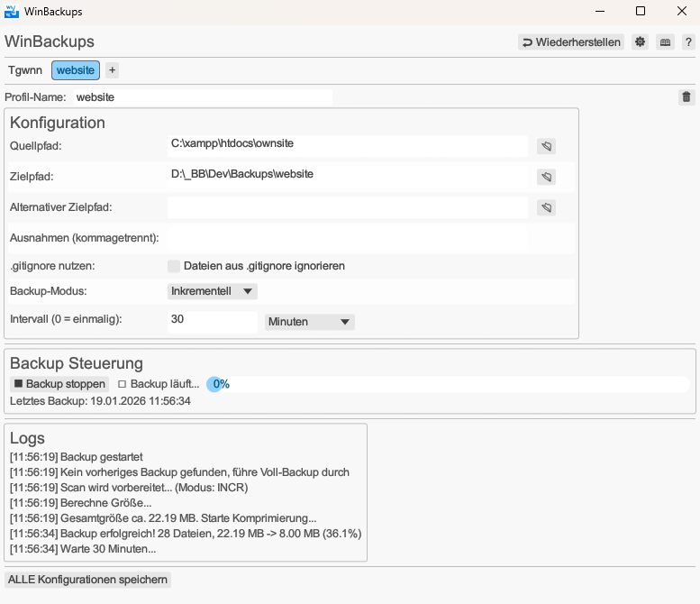Click the WinBackups app icon in title bar

click(12, 11)
